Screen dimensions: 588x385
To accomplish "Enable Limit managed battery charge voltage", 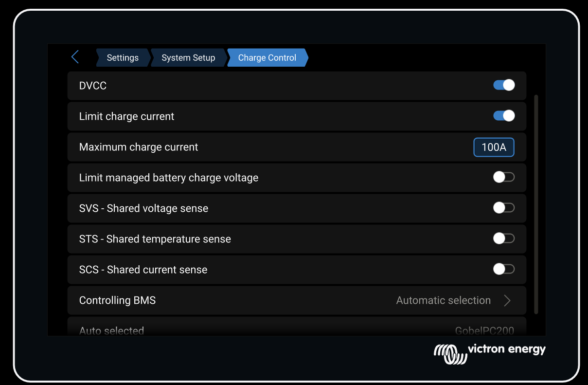I will (503, 177).
